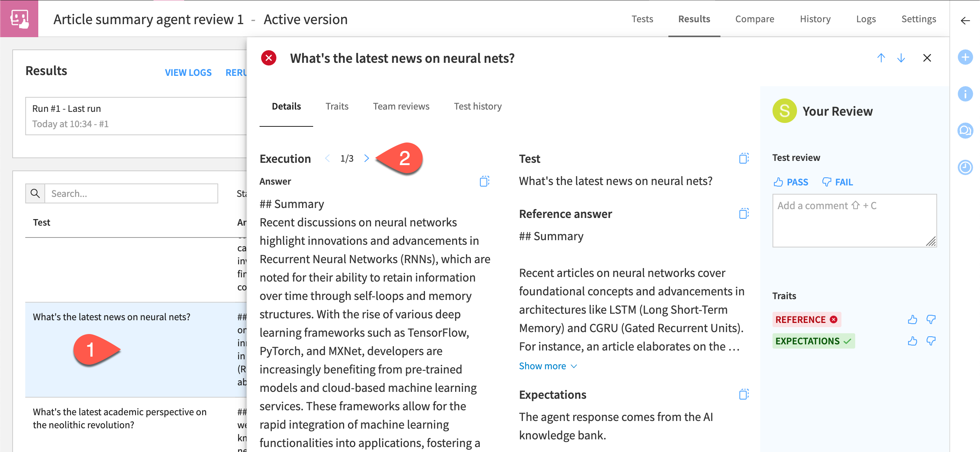The width and height of the screenshot is (980, 452).
Task: Open the comments panel in right rail
Action: 965,130
